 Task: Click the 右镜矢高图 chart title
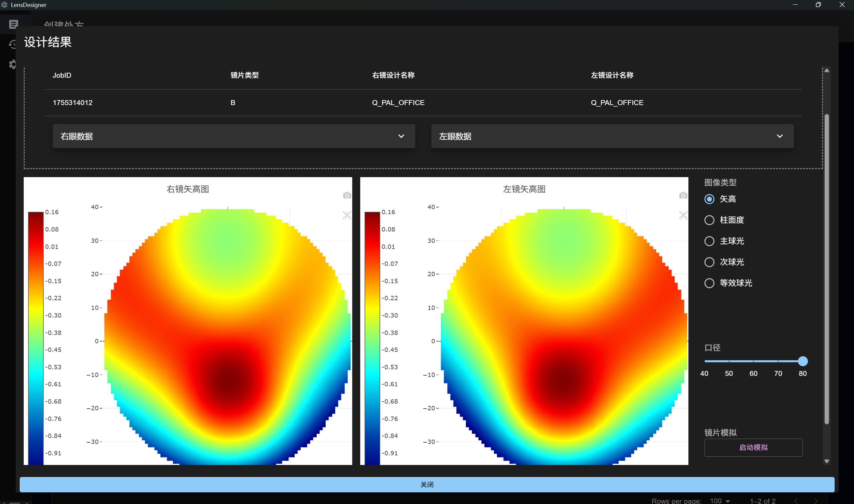tap(188, 189)
